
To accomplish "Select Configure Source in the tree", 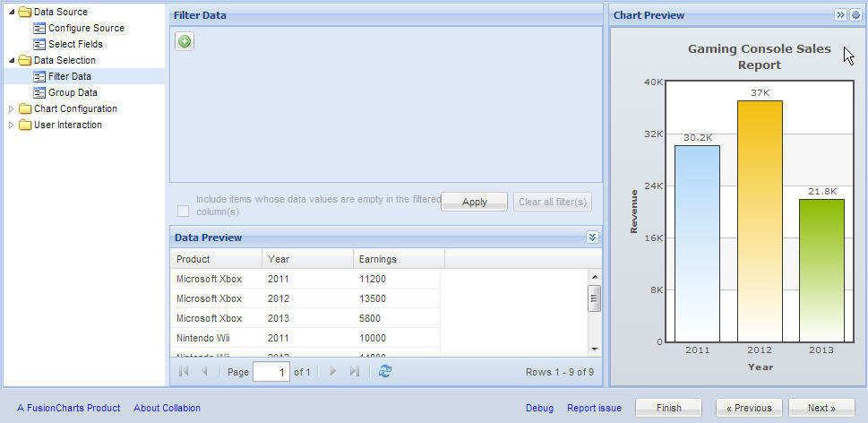I will pos(86,28).
